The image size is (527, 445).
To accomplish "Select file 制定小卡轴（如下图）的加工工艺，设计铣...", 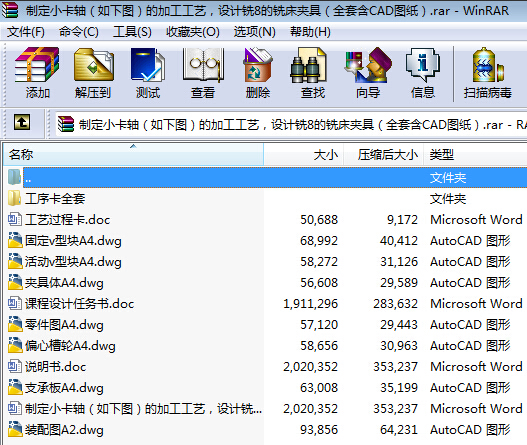I will pyautogui.click(x=144, y=409).
